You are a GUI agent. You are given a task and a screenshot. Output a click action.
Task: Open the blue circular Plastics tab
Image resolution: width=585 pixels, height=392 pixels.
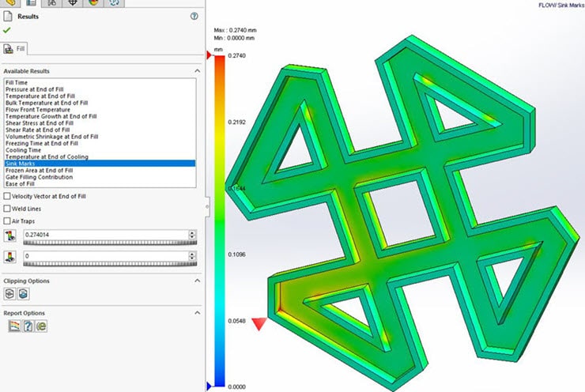[x=114, y=3]
